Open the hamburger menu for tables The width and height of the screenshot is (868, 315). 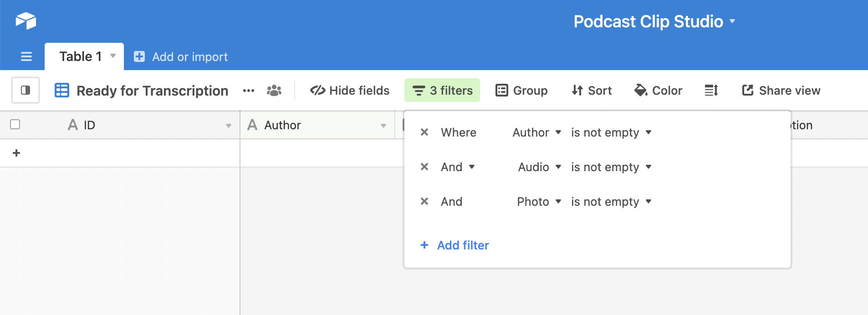coord(26,56)
